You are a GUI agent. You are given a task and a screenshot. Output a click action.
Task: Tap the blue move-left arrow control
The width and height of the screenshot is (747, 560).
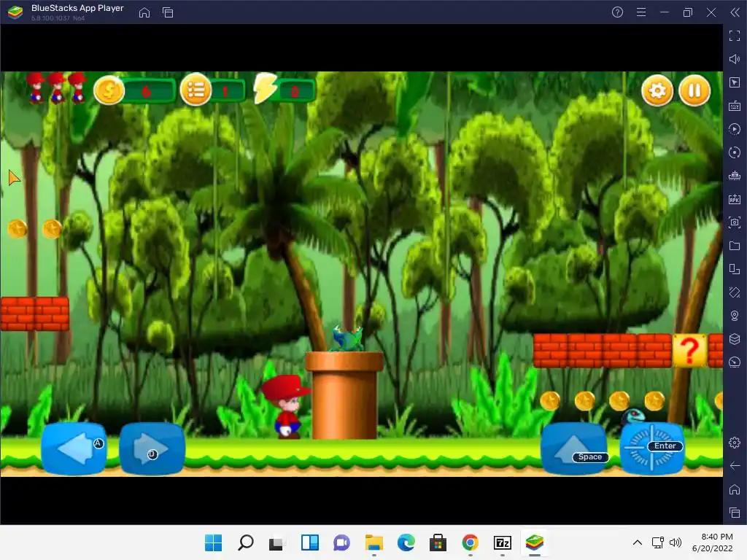click(74, 448)
